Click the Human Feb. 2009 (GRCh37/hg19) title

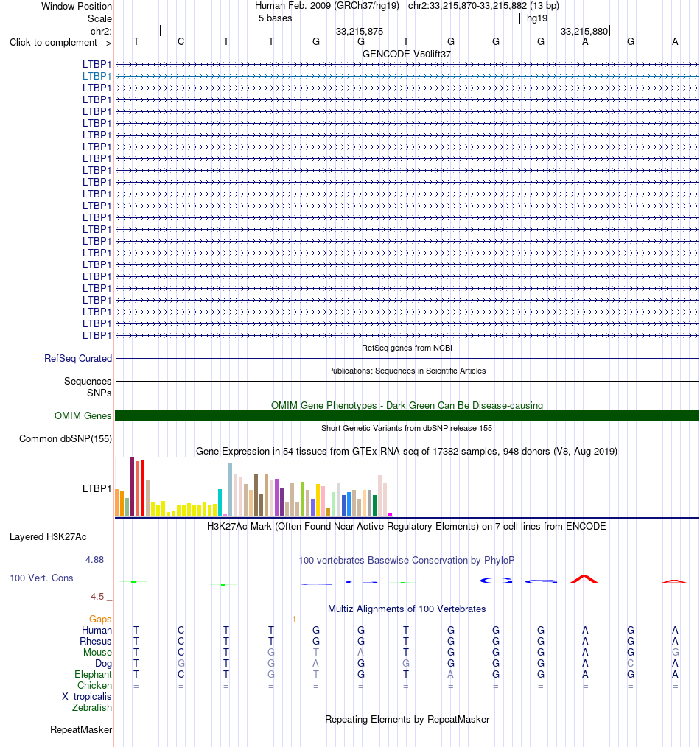point(327,6)
